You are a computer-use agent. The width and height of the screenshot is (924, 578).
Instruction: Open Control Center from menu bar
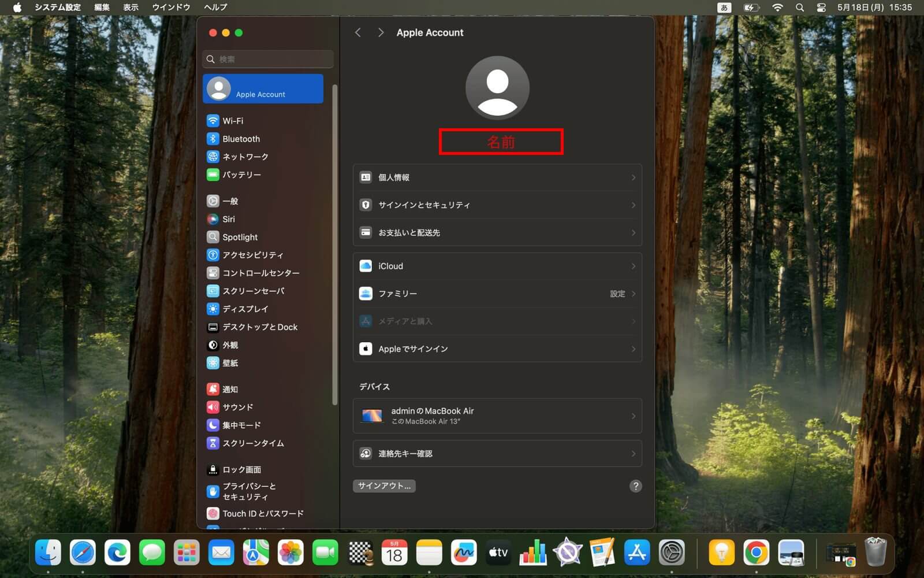pyautogui.click(x=821, y=8)
